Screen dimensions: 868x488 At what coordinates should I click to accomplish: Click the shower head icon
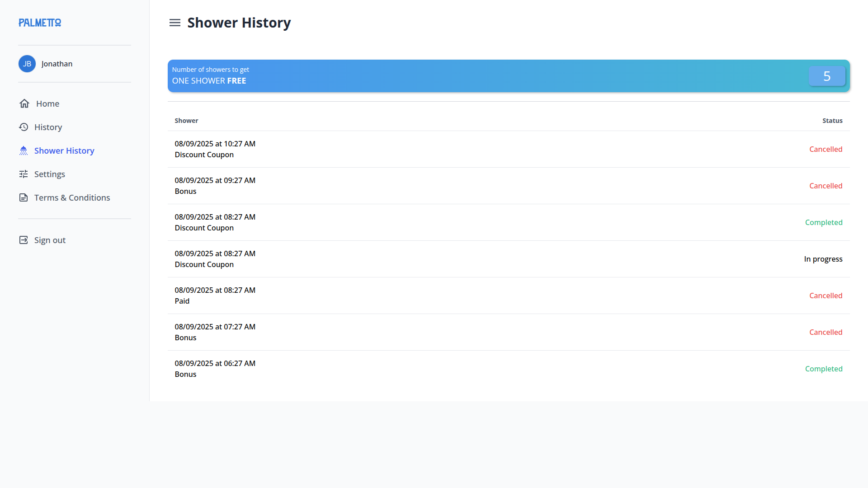24,150
